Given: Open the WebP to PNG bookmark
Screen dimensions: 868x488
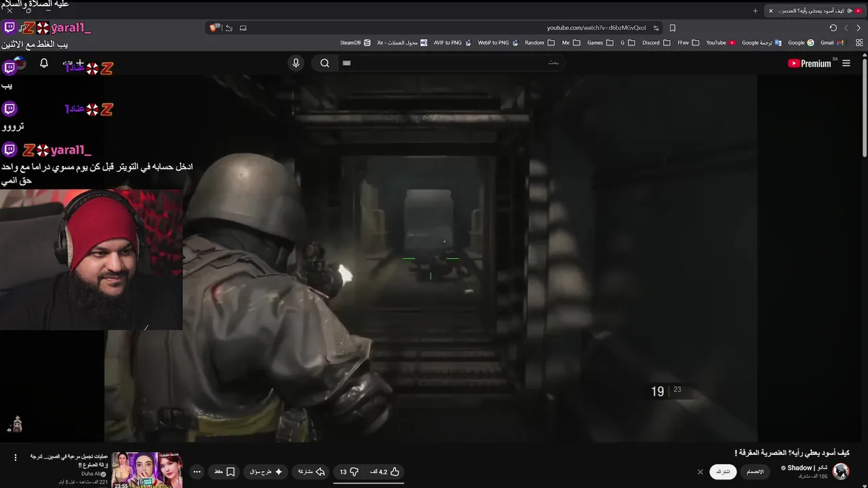Looking at the screenshot, I should click(498, 43).
